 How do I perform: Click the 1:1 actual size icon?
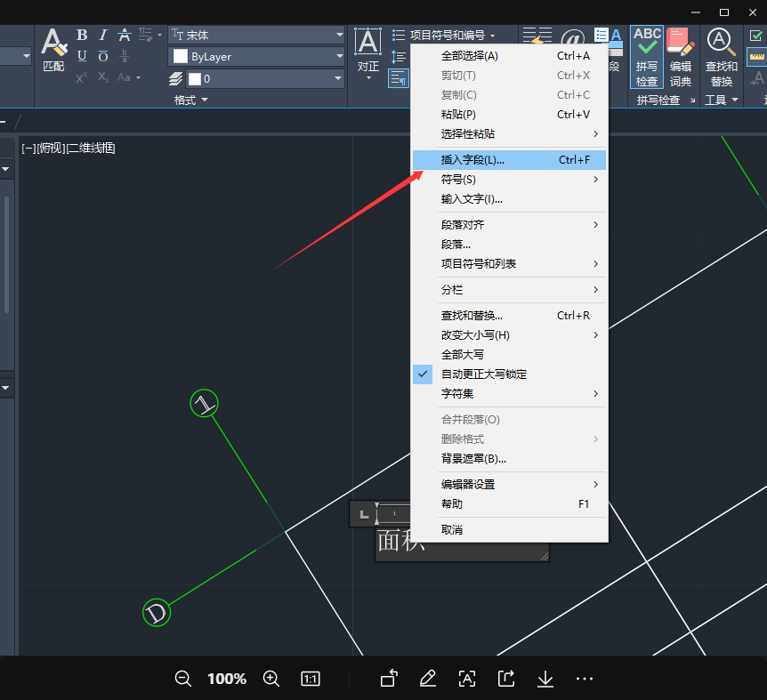[x=311, y=679]
